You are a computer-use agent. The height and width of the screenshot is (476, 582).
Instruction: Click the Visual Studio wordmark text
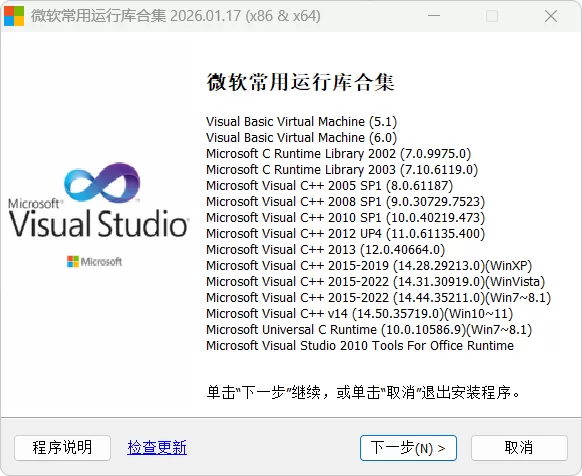click(98, 223)
